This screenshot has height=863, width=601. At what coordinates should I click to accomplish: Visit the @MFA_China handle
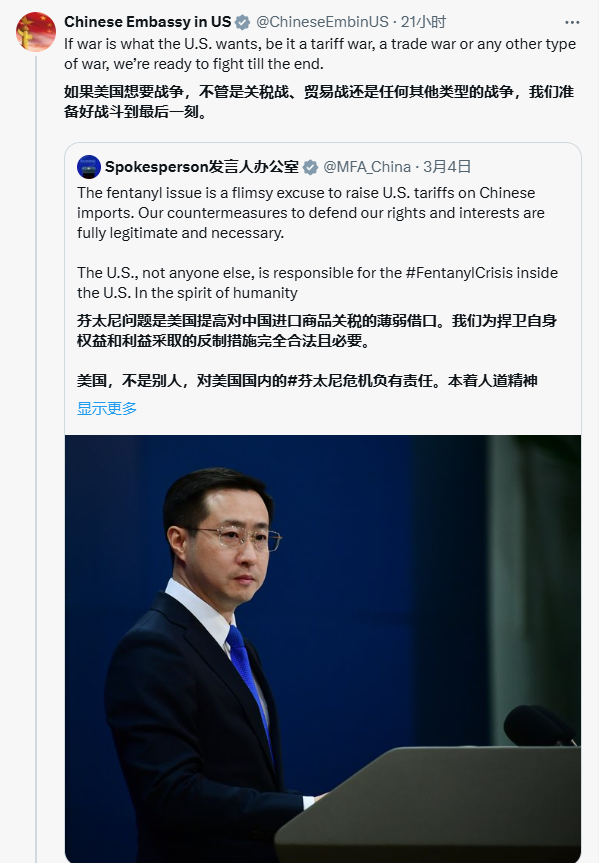(367, 167)
